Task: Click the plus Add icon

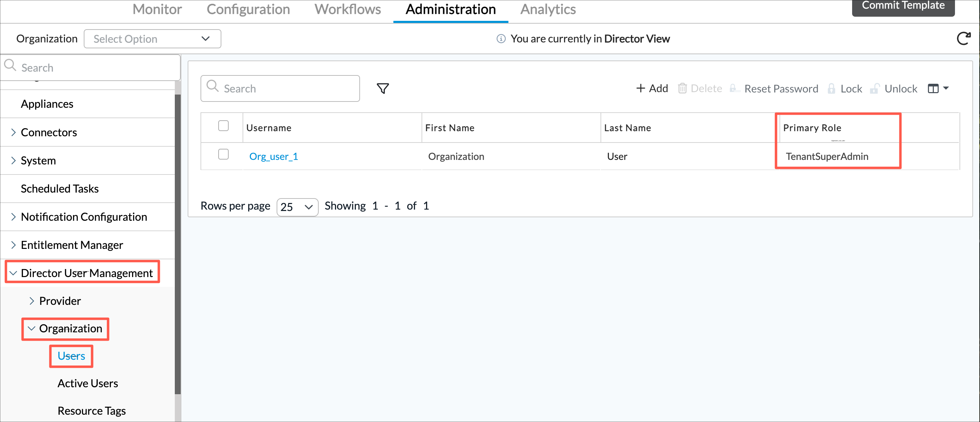Action: coord(641,88)
